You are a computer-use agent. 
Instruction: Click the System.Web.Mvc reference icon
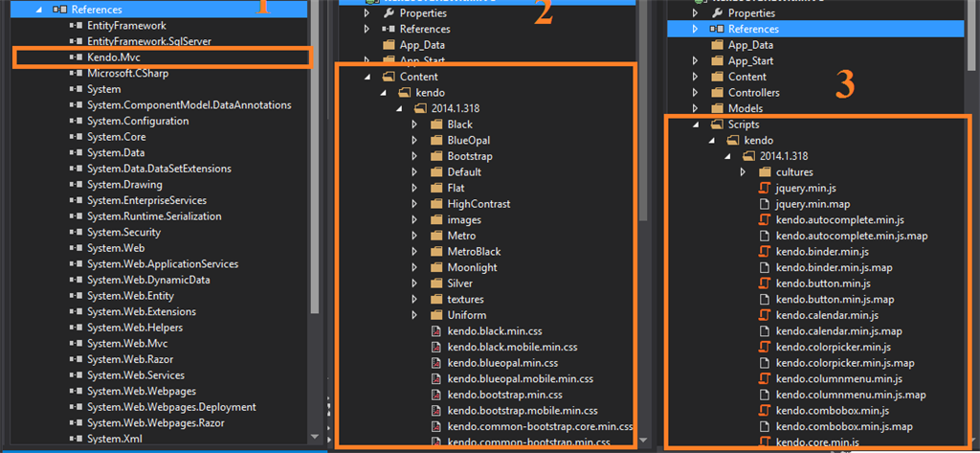(77, 344)
